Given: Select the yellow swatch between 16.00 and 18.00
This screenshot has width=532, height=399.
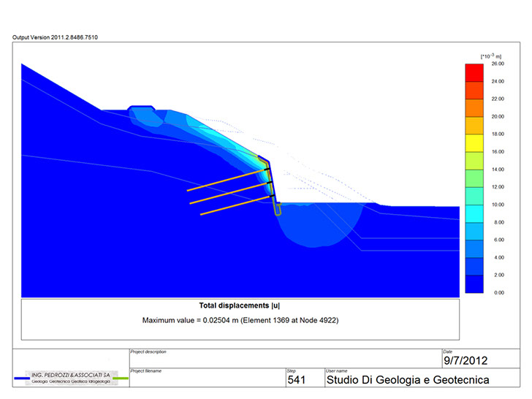Looking at the screenshot, I should coord(474,143).
